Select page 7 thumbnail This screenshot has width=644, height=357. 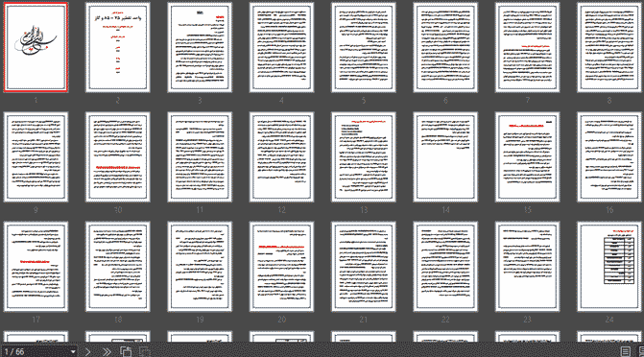click(x=527, y=47)
